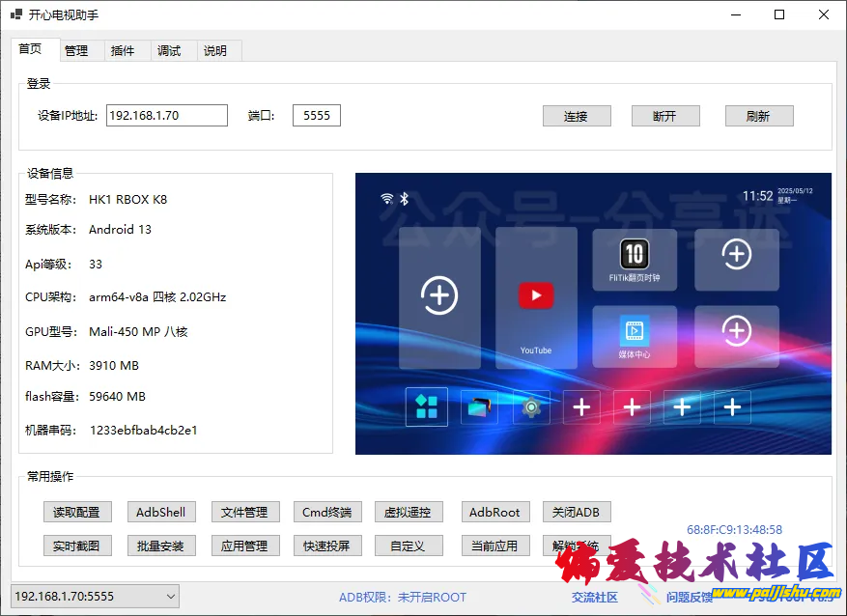Click the 设备IP地址 input field
Viewport: 847px width, 616px height.
[166, 116]
